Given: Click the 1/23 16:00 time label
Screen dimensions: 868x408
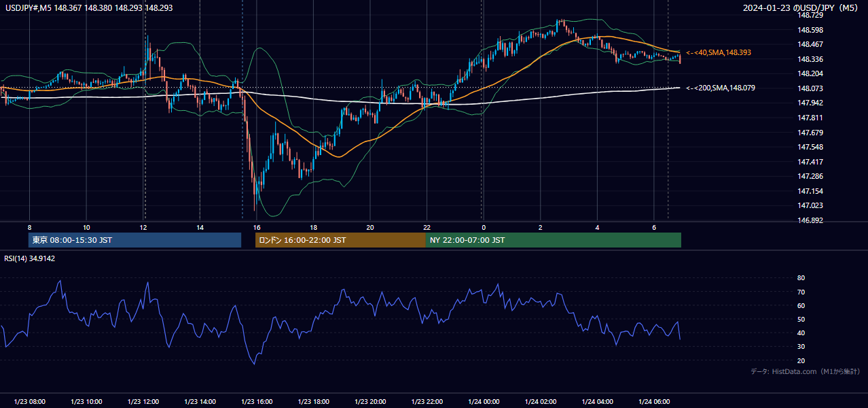Looking at the screenshot, I should [x=257, y=402].
